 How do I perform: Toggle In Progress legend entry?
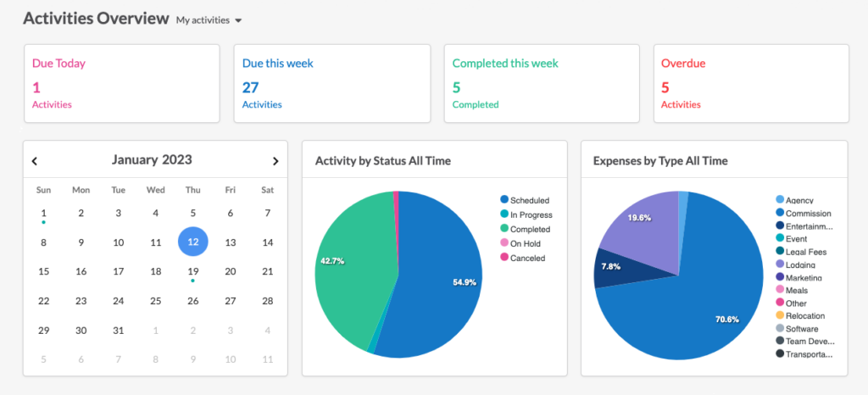point(526,214)
